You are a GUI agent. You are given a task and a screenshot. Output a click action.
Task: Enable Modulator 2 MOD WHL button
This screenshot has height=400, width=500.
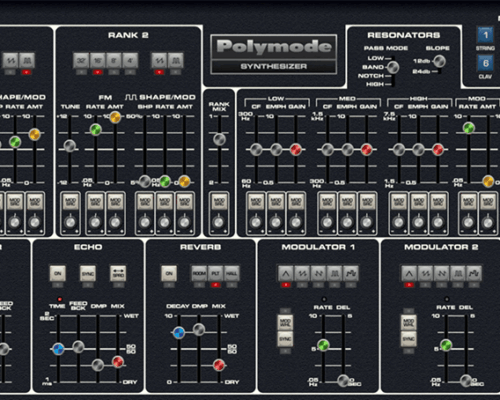[x=408, y=322]
